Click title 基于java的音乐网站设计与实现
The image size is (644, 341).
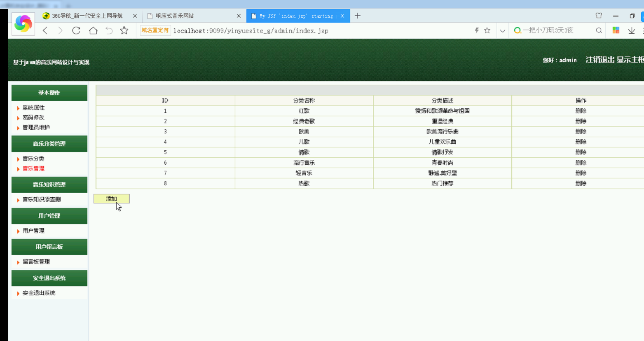(x=51, y=62)
